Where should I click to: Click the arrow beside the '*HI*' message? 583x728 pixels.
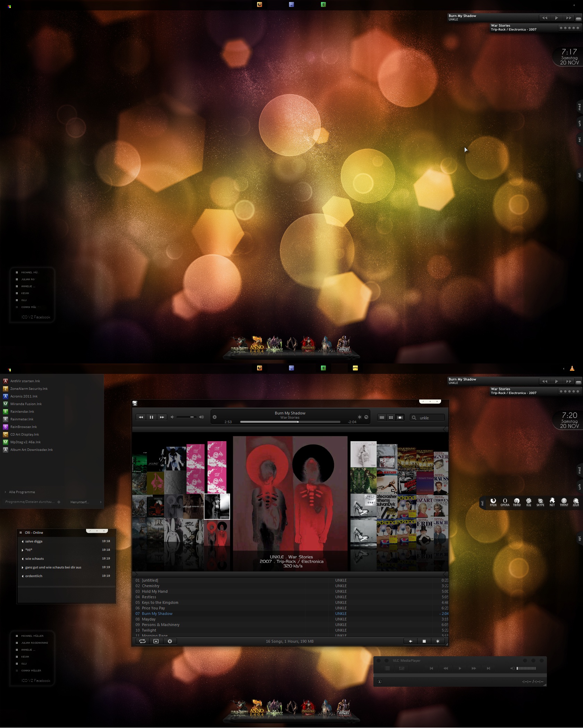click(23, 550)
